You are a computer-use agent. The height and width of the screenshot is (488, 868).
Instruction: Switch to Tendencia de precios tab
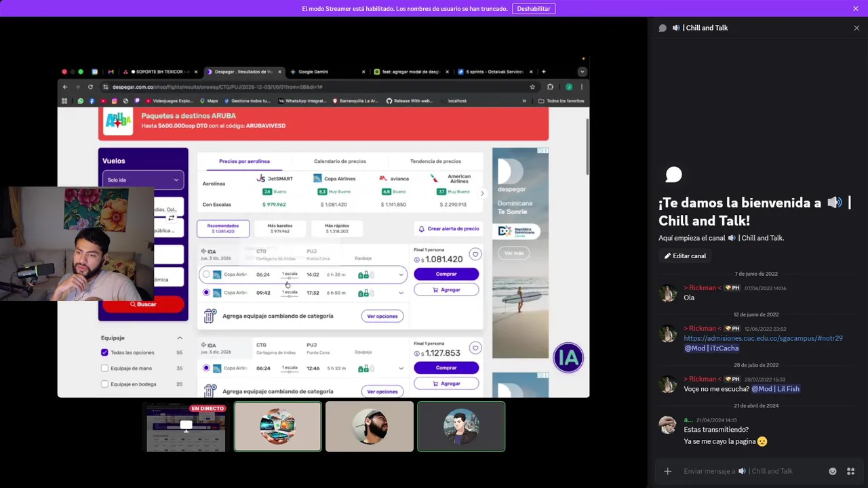[x=435, y=161]
